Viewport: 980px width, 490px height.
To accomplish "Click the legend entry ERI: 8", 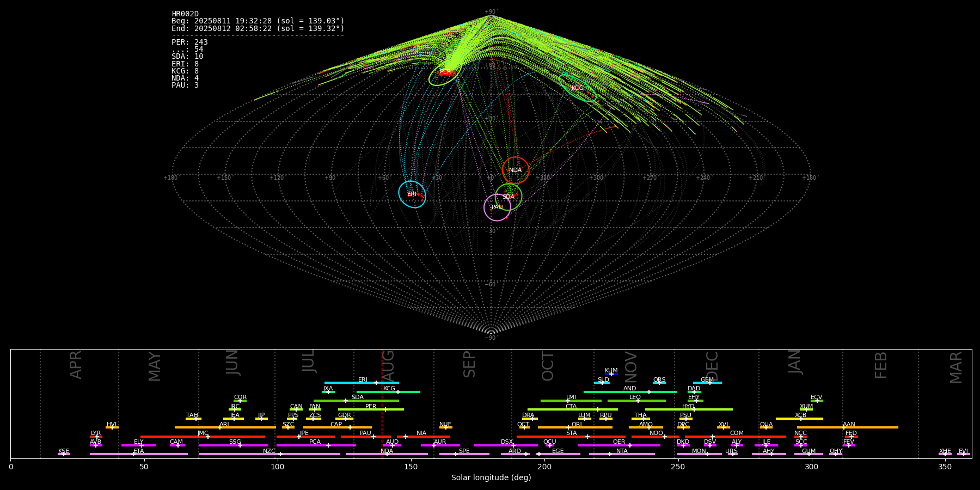I will pos(185,64).
